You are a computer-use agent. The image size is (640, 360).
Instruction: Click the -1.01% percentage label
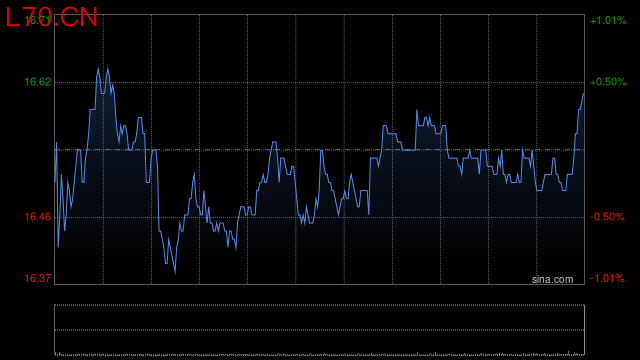tap(607, 278)
